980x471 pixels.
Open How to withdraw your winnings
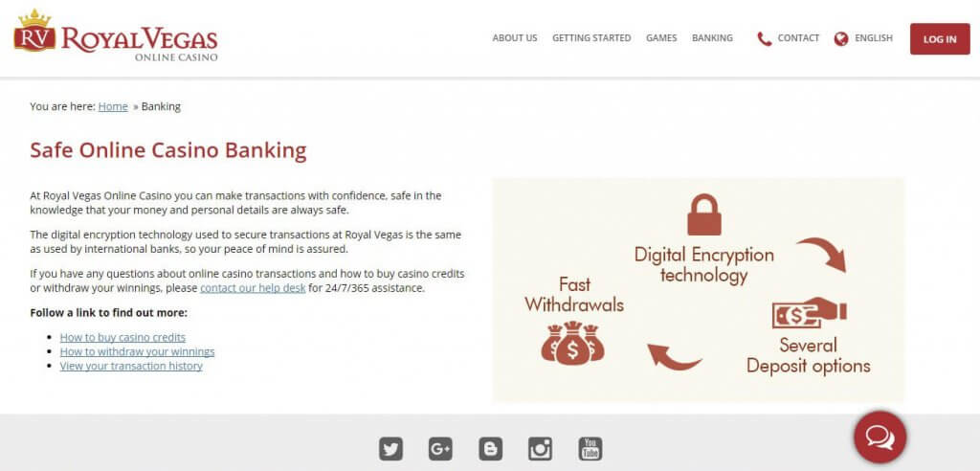pos(137,351)
